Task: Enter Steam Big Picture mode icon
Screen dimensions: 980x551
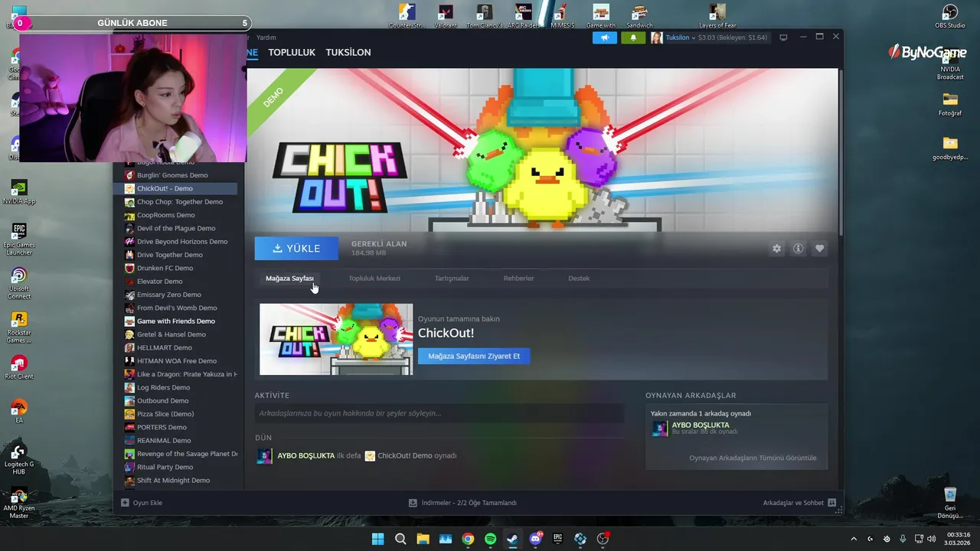Action: (x=783, y=37)
